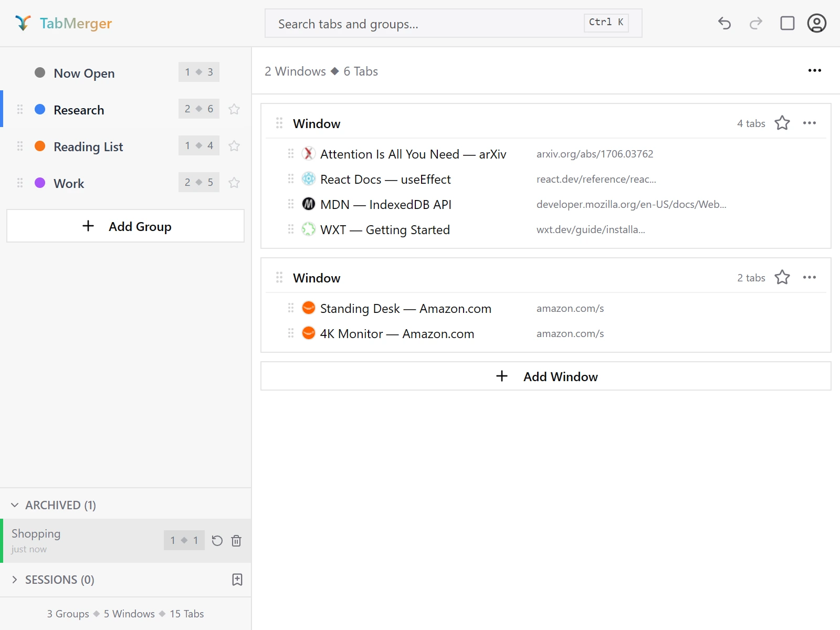Click the MDN tab favicon
The width and height of the screenshot is (840, 630).
click(309, 204)
